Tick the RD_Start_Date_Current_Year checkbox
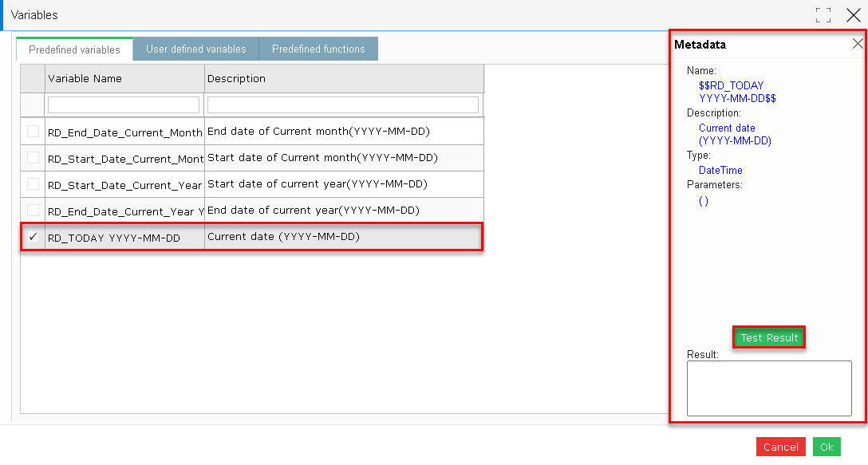Screen dimensions: 868x465 [34, 183]
